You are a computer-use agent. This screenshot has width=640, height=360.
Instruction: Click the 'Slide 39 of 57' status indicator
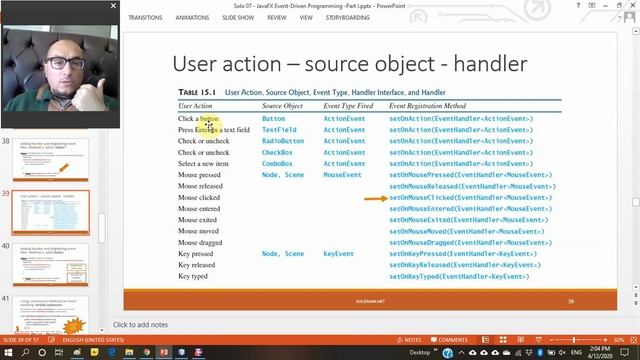(21, 340)
